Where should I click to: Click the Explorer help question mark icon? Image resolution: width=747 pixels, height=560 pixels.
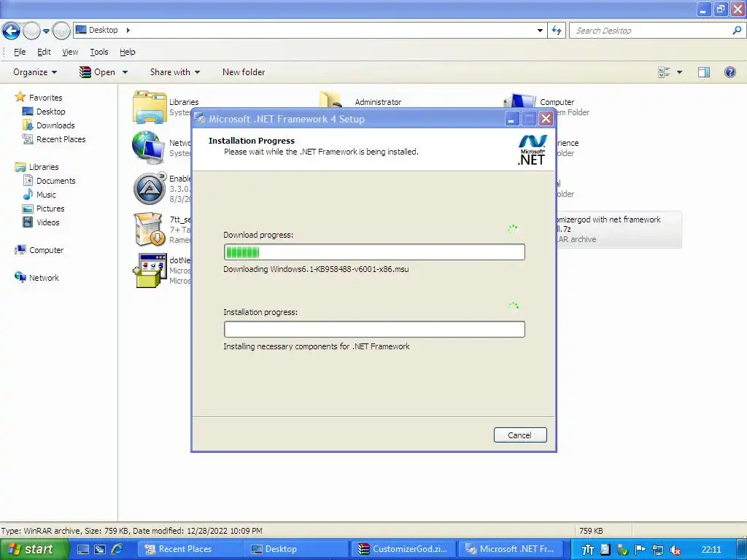click(x=729, y=72)
